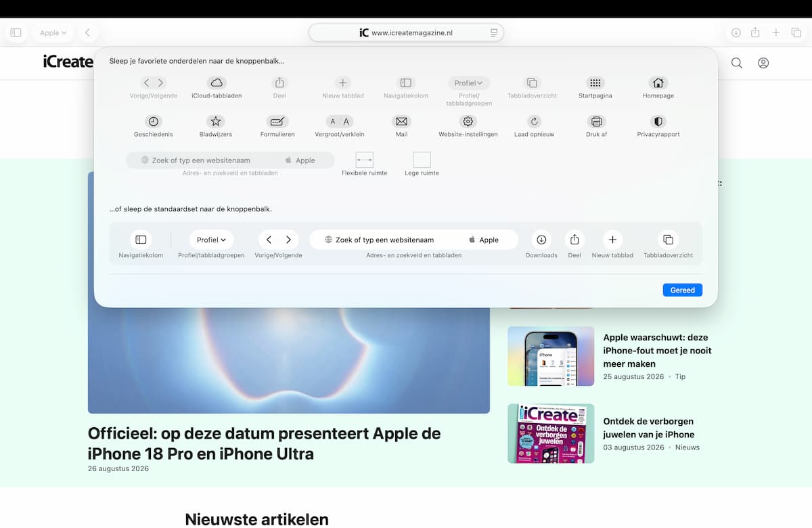
Task: Click the Nieuw tabblad icon in standard set
Action: [612, 240]
